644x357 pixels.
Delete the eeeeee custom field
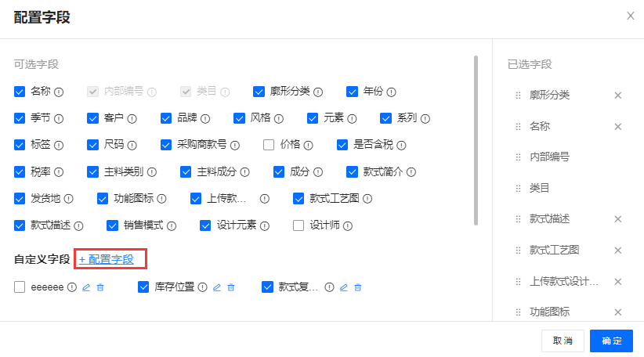coord(100,287)
